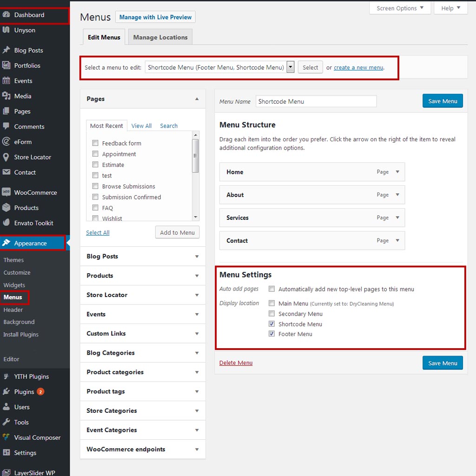Image resolution: width=476 pixels, height=476 pixels.
Task: Select the Media library icon
Action: point(7,96)
